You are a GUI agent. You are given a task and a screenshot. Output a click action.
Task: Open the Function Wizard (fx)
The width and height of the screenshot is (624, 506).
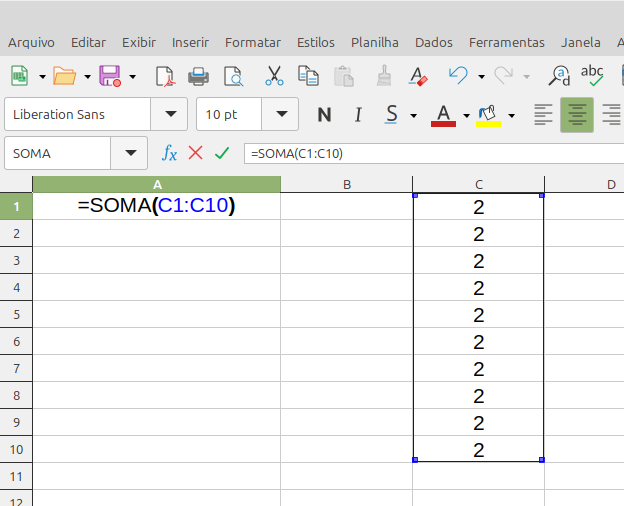point(170,153)
